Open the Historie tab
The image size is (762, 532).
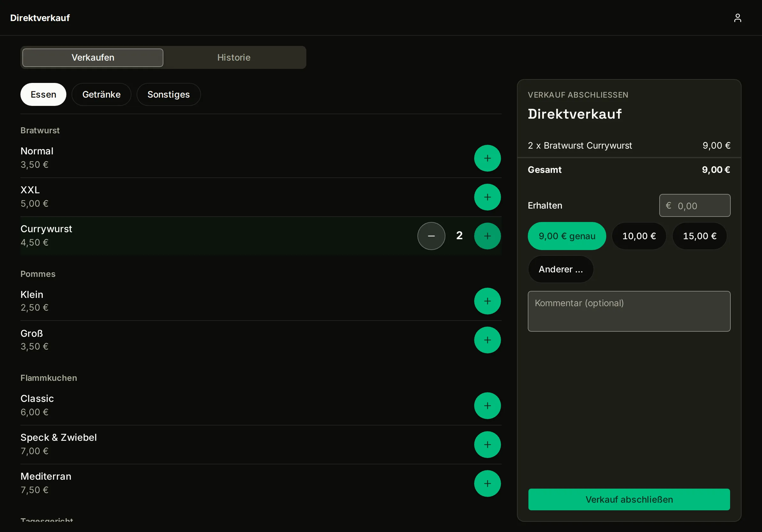pos(234,58)
